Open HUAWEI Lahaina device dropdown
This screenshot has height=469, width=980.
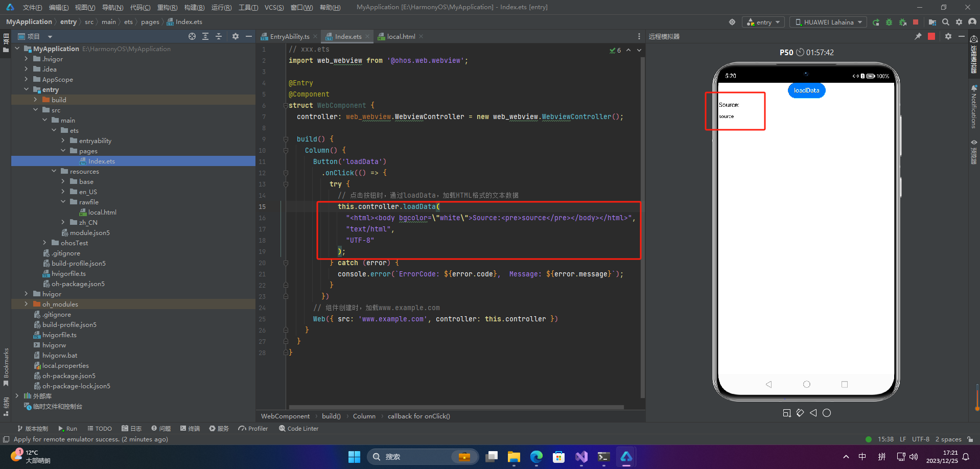(828, 22)
